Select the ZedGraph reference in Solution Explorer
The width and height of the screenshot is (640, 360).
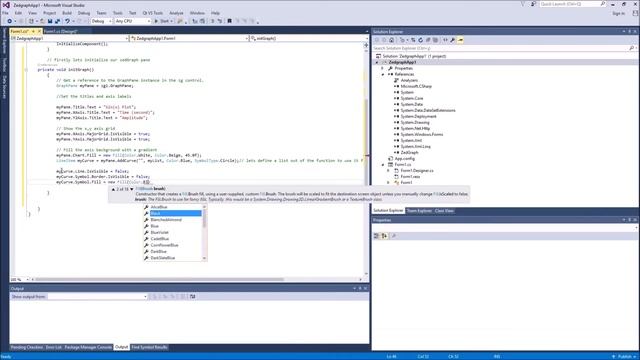pyautogui.click(x=409, y=153)
